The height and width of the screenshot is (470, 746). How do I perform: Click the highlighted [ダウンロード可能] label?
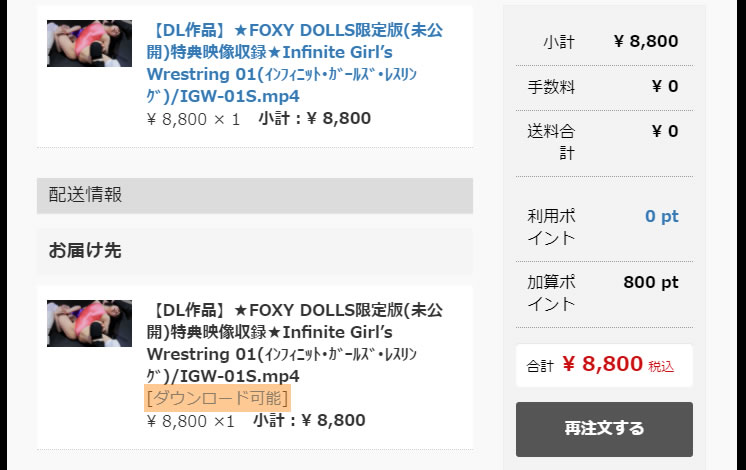(217, 398)
